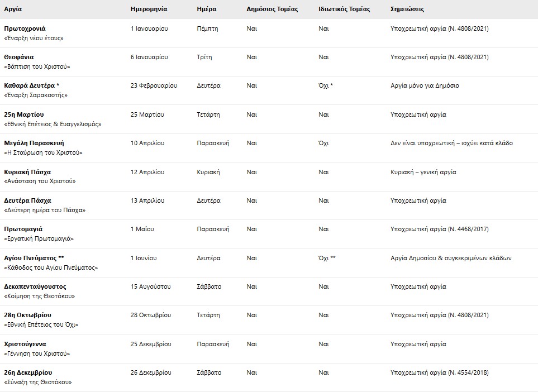
Task: Click the "12 Απριλίου" date cell
Action: pos(147,172)
